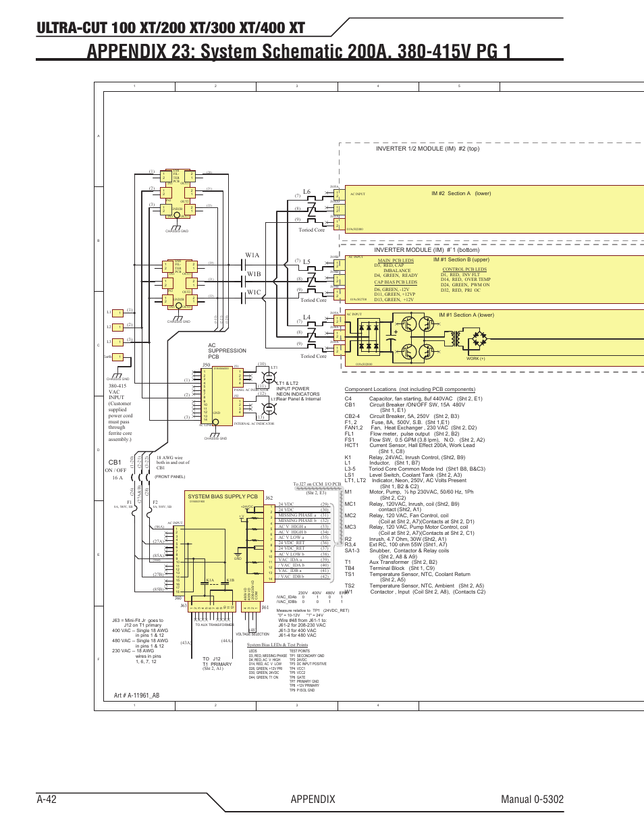Select the L2 input terminal box
The height and width of the screenshot is (834, 644).
tap(118, 328)
